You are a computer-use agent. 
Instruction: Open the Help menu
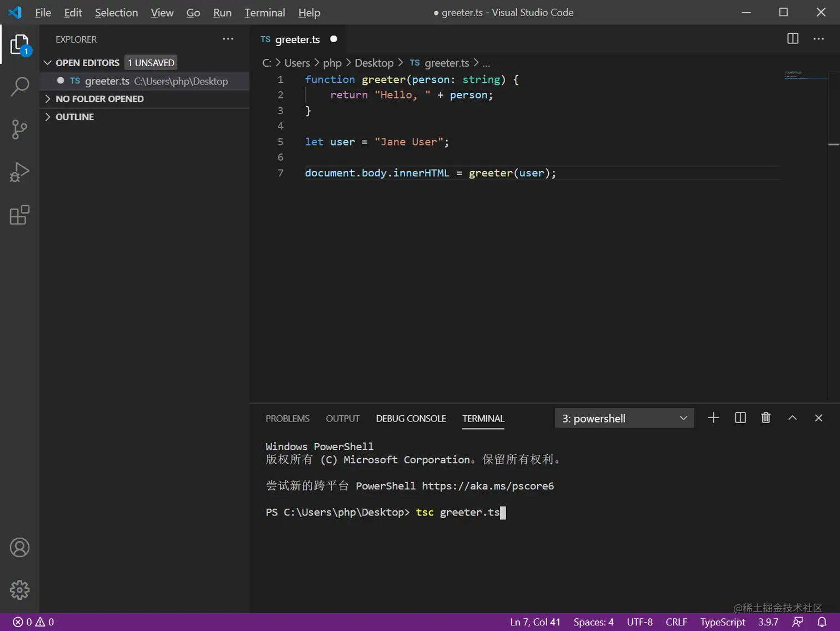click(309, 12)
